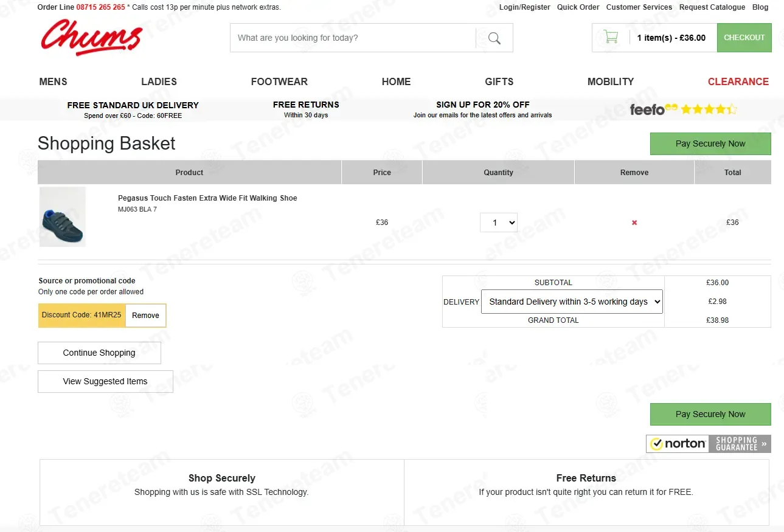This screenshot has width=784, height=532.
Task: Remove the Pegasus shoe with red X
Action: [634, 223]
